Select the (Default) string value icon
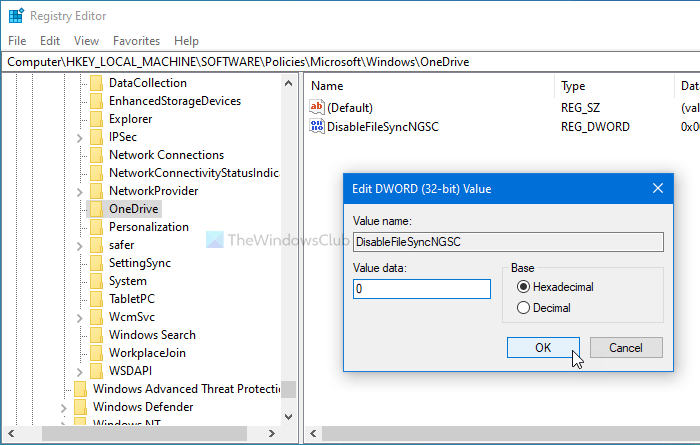The width and height of the screenshot is (700, 445). (x=319, y=108)
